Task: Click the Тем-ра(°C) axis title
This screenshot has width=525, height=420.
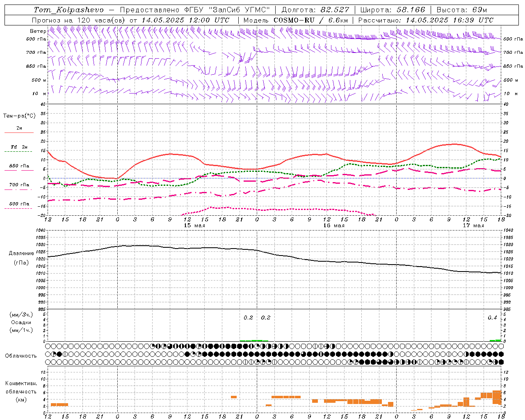Action: [x=19, y=116]
